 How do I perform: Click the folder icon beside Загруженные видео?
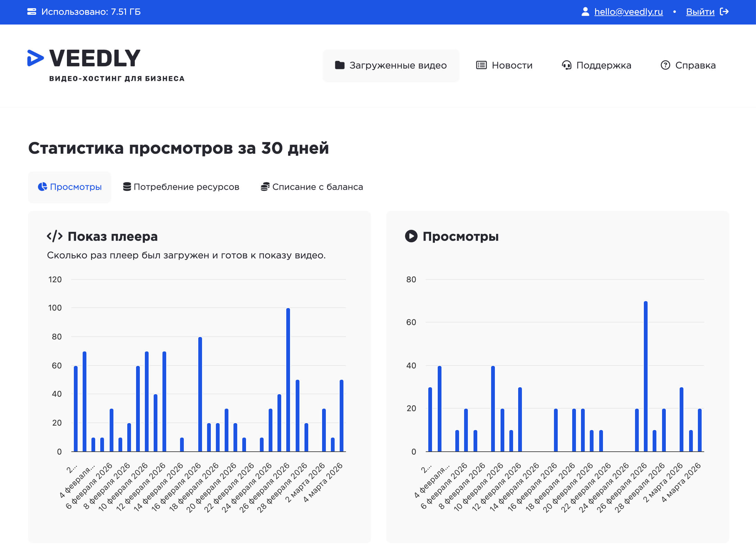pos(339,65)
